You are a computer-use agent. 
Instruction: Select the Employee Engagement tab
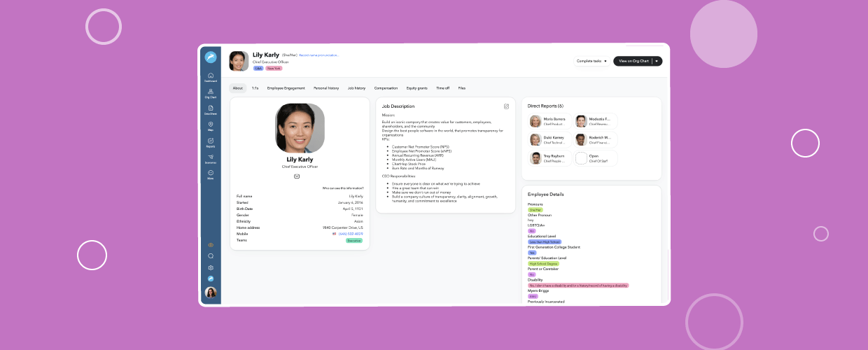pos(286,88)
